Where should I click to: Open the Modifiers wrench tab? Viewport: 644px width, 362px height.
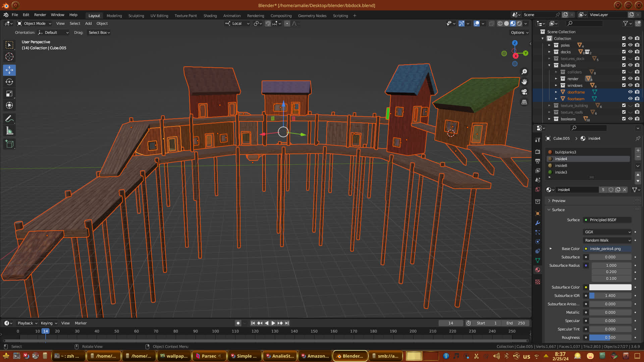coord(538,223)
